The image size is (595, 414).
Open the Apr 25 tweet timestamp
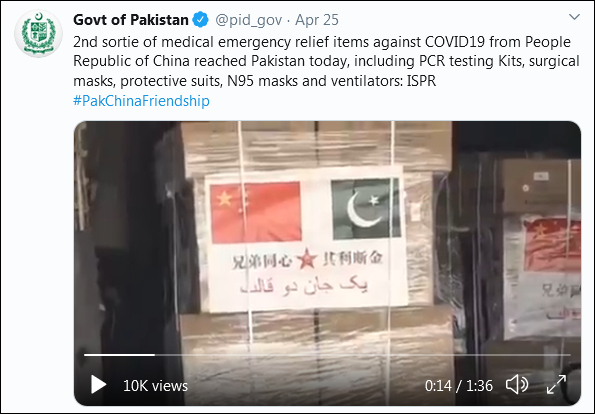(x=317, y=20)
